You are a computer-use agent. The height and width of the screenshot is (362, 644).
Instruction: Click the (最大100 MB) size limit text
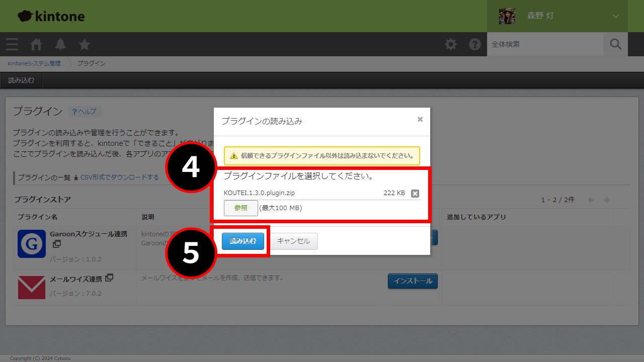point(281,208)
